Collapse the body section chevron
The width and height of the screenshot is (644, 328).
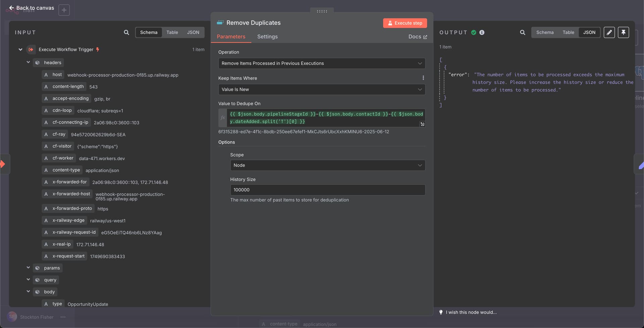[x=28, y=291]
